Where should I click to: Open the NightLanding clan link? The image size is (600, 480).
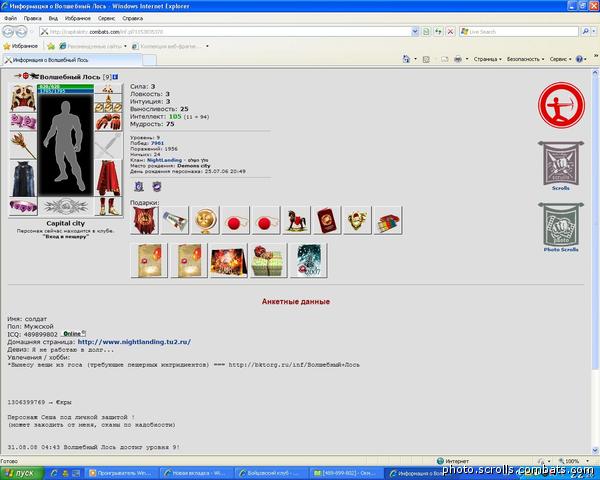(x=164, y=160)
